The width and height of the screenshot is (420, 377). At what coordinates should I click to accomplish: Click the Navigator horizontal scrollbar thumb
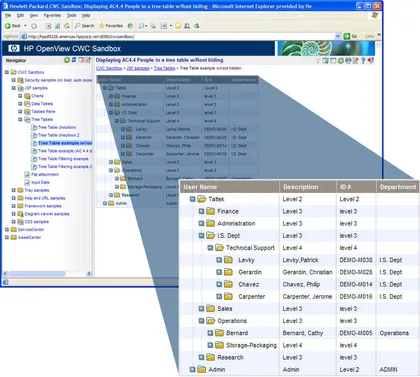(x=37, y=273)
